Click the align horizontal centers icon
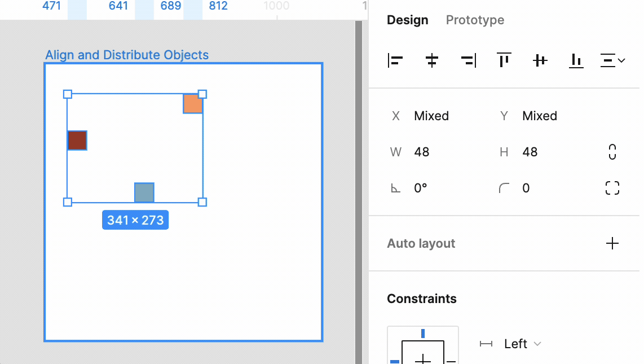This screenshot has width=644, height=364. point(431,60)
